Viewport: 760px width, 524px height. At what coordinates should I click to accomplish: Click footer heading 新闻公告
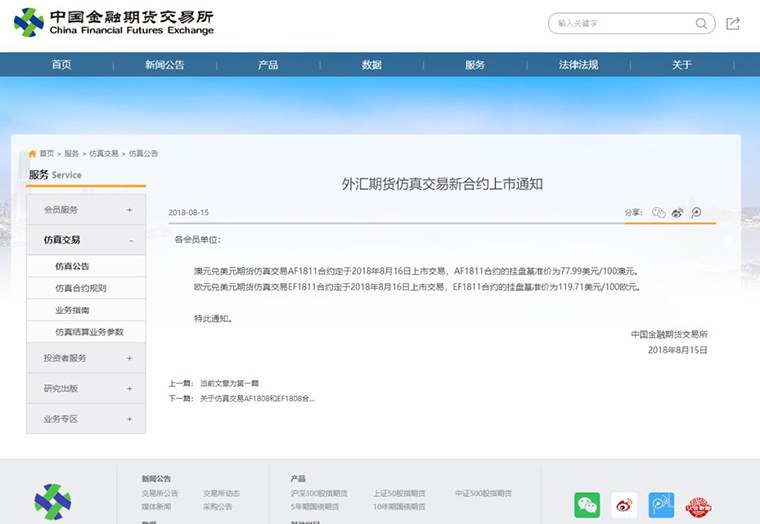click(156, 478)
